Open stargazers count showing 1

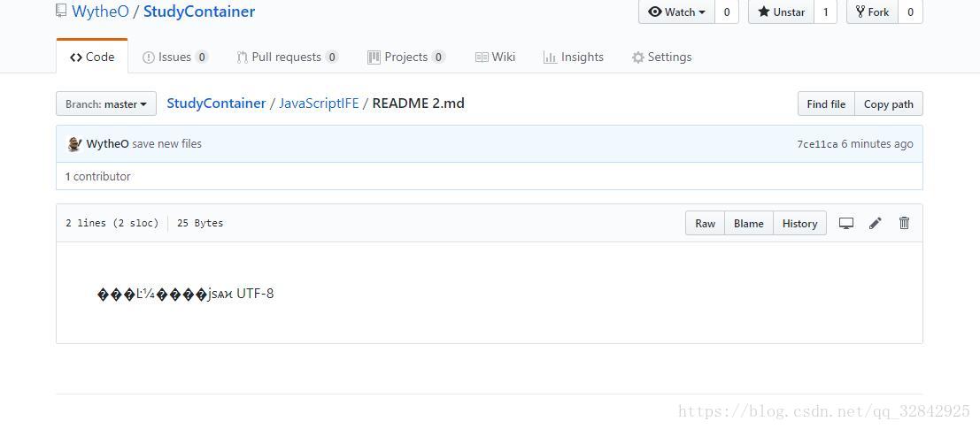825,11
